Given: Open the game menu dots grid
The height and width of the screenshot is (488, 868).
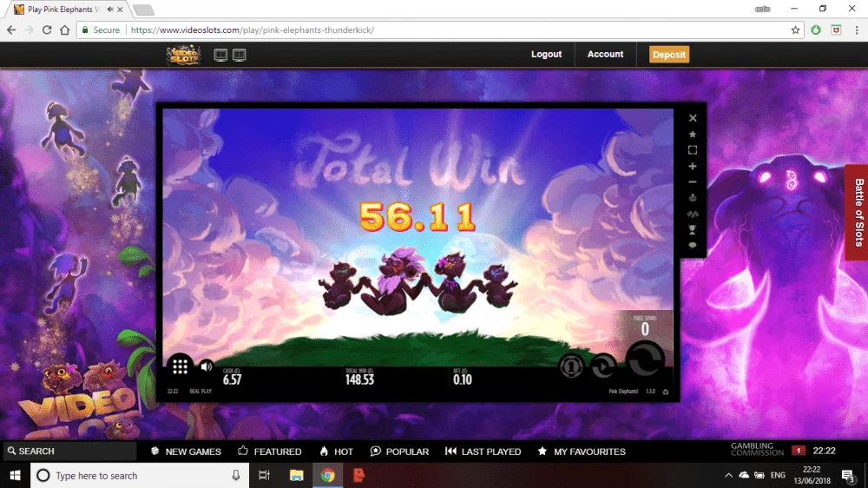Looking at the screenshot, I should point(180,366).
